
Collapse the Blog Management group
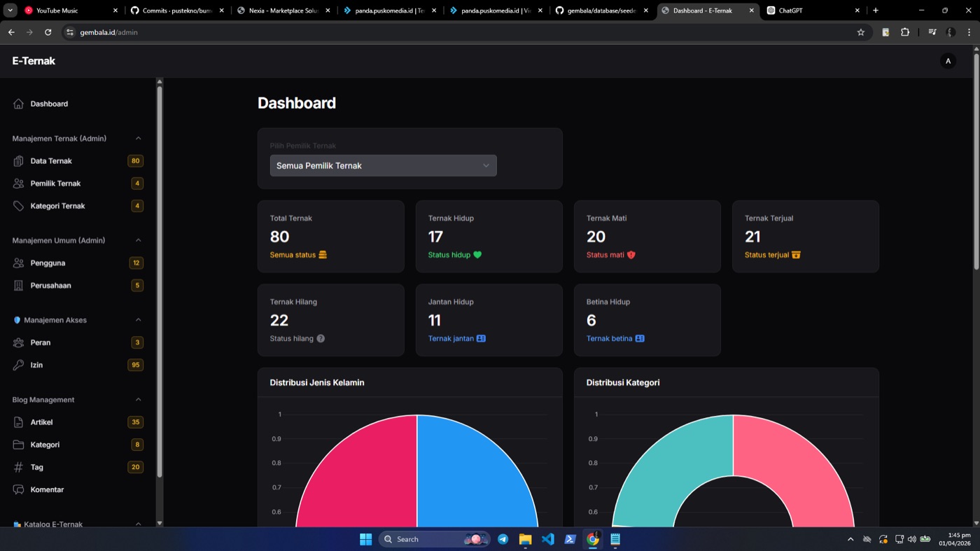pos(138,400)
